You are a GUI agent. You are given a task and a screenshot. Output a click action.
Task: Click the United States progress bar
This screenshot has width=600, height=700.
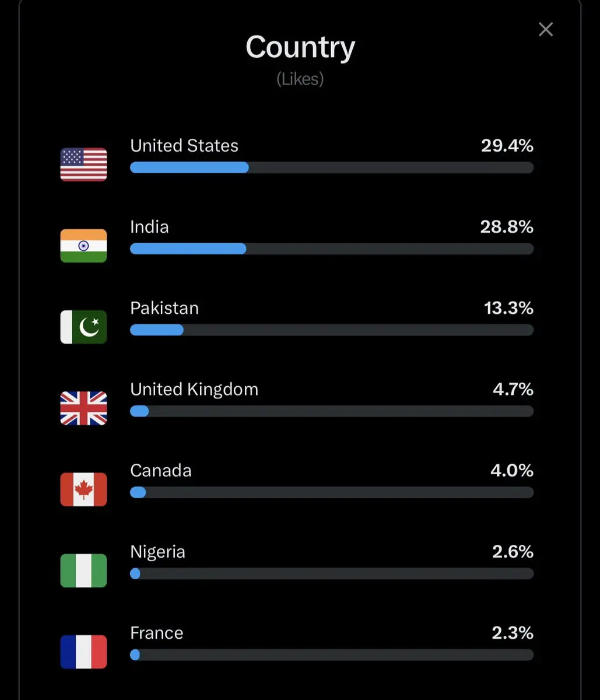pyautogui.click(x=332, y=167)
